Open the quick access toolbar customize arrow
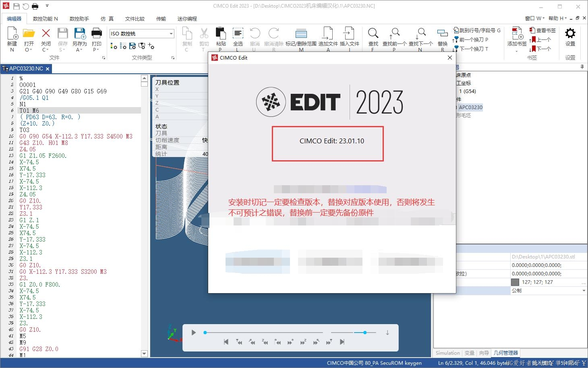The width and height of the screenshot is (588, 368). tap(47, 6)
